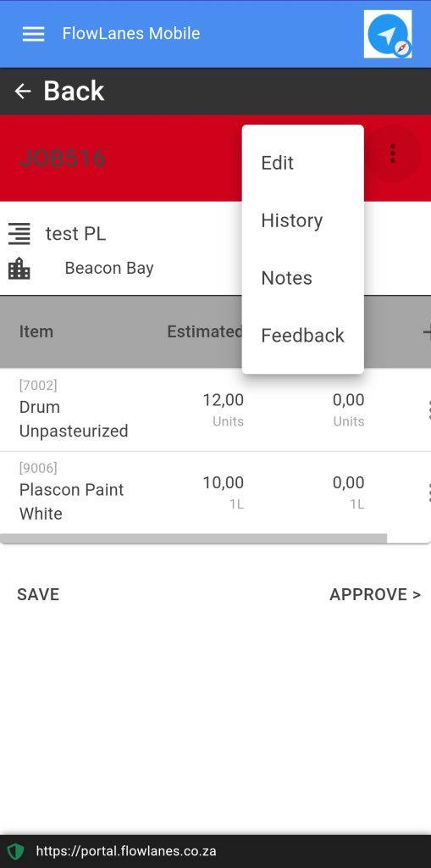Click the back arrow icon
431x868 pixels.
click(23, 91)
